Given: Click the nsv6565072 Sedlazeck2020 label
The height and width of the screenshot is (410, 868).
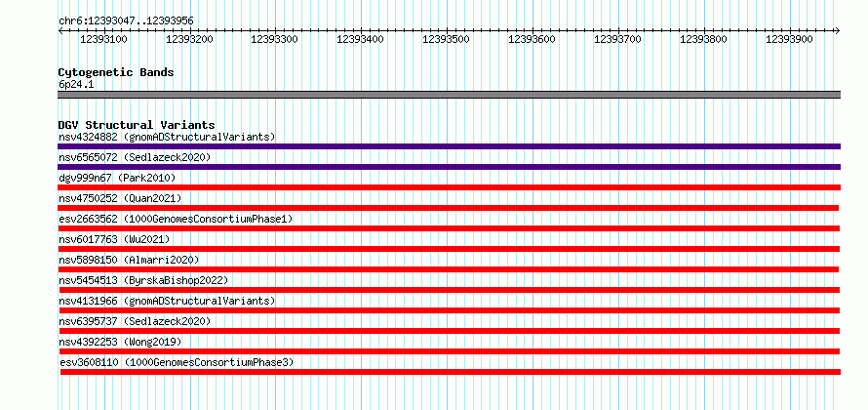Looking at the screenshot, I should [135, 157].
